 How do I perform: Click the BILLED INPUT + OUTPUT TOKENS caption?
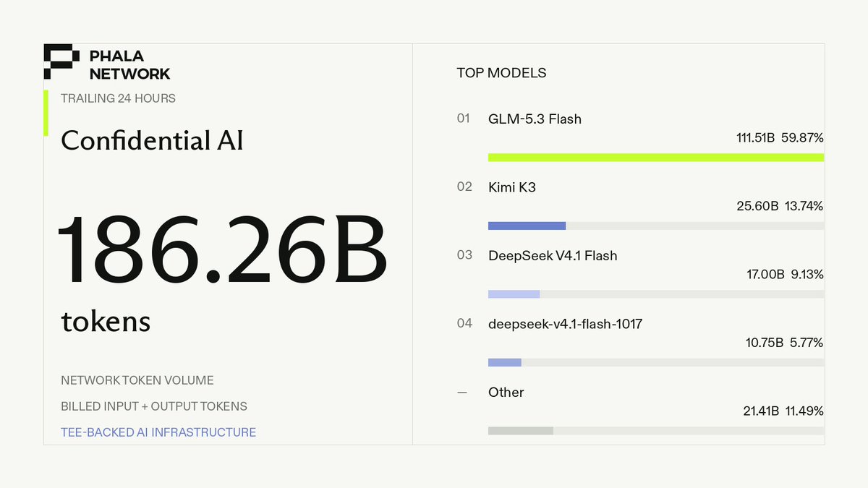[154, 406]
